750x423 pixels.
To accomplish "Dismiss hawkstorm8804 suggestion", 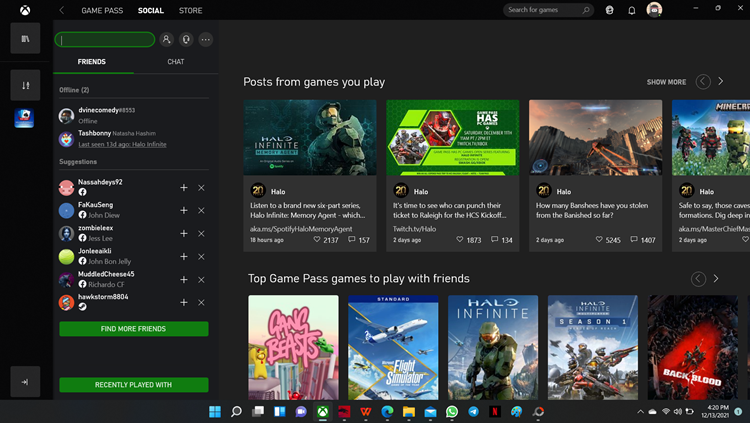I will point(201,302).
